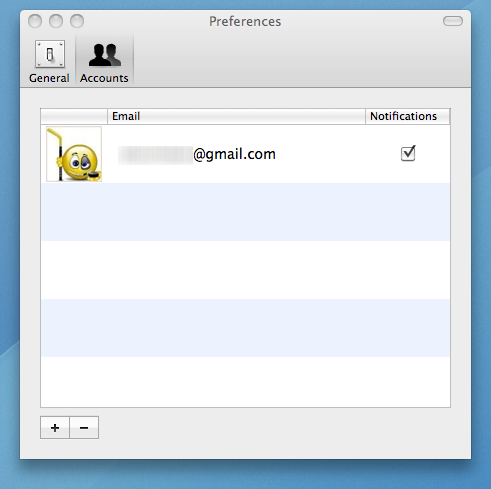This screenshot has height=489, width=491.
Task: Select the hockey smiley account avatar
Action: click(x=74, y=154)
